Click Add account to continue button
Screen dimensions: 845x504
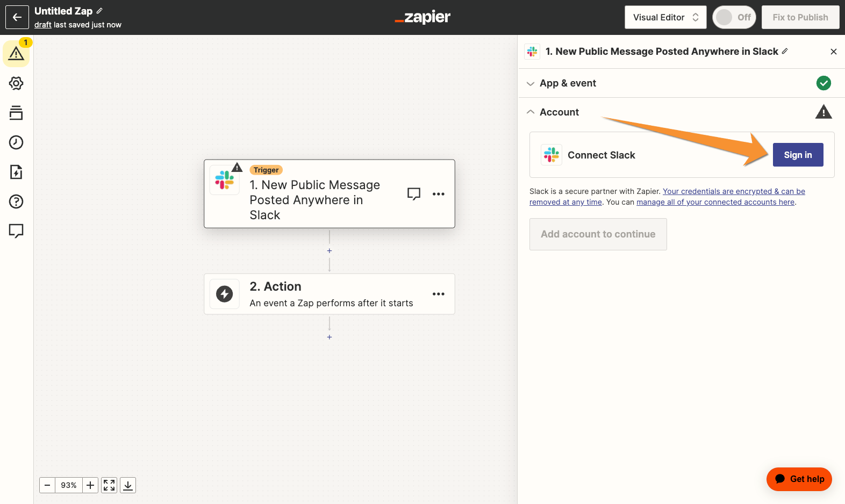pos(598,234)
